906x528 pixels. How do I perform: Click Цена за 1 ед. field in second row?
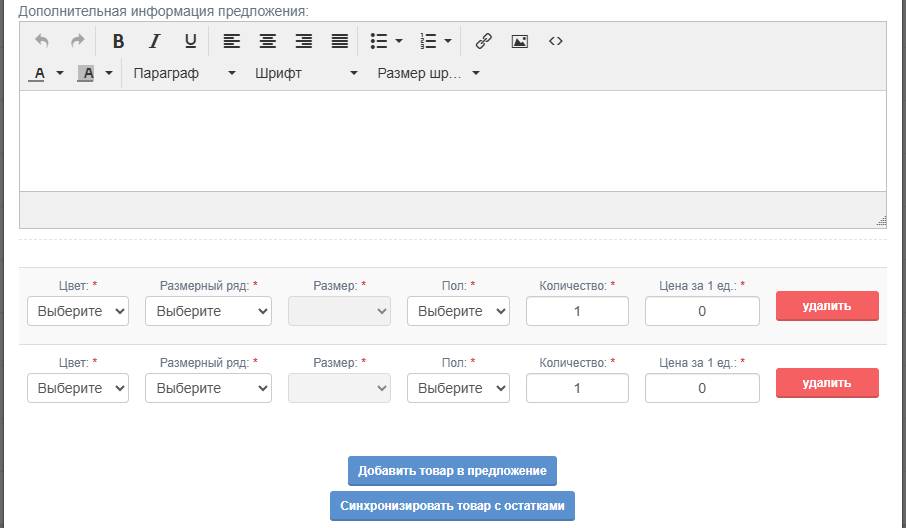pyautogui.click(x=702, y=388)
